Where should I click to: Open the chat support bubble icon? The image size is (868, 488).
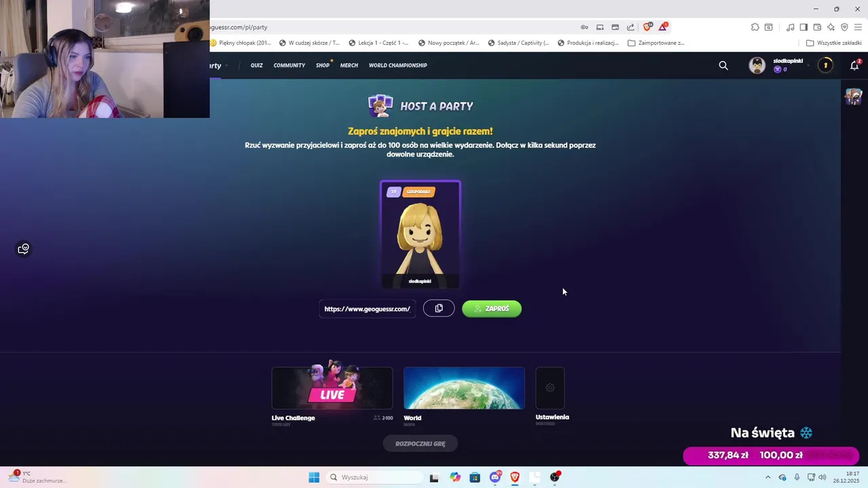click(24, 249)
